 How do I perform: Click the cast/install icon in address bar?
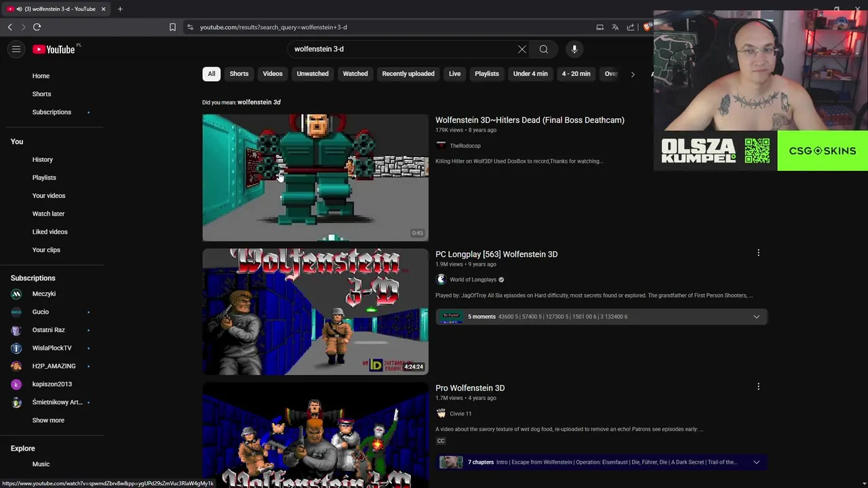pos(600,27)
